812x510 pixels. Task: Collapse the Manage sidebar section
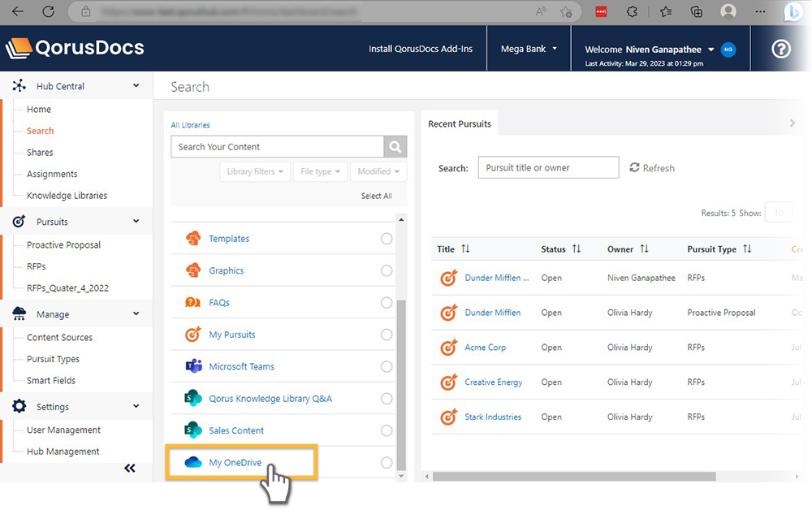pos(136,313)
